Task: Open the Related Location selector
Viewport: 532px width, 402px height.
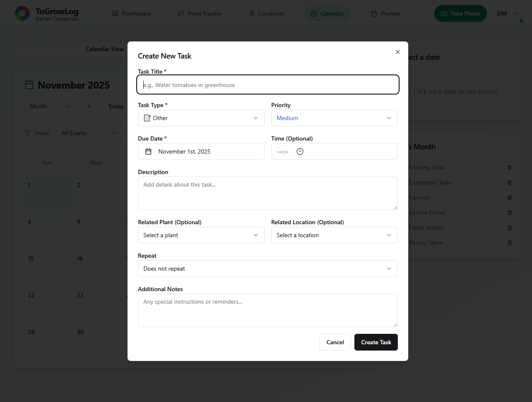Action: (334, 235)
